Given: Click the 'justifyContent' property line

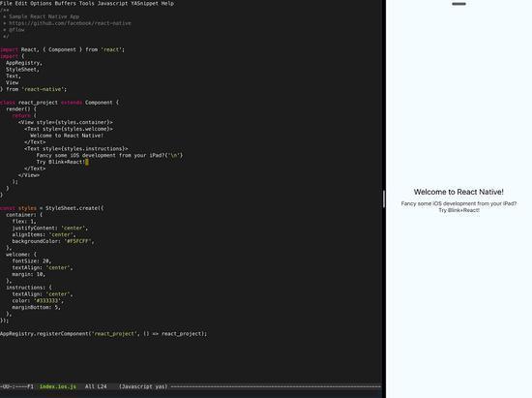Looking at the screenshot, I should tap(50, 229).
